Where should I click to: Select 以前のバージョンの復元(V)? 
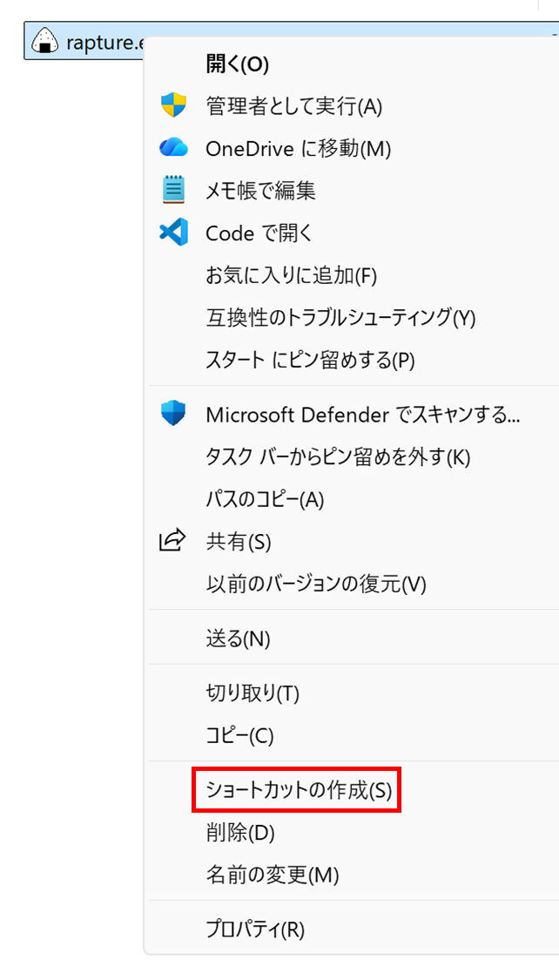[315, 585]
